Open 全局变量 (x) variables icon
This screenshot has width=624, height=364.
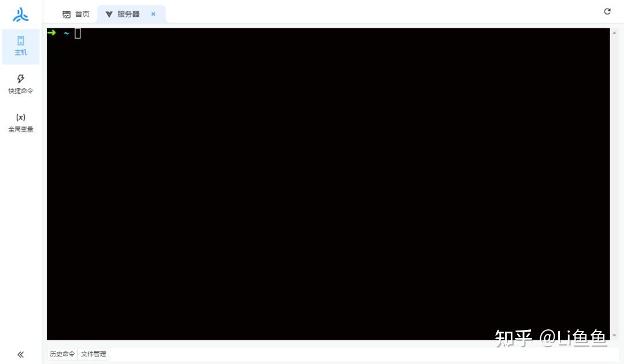[x=21, y=117]
